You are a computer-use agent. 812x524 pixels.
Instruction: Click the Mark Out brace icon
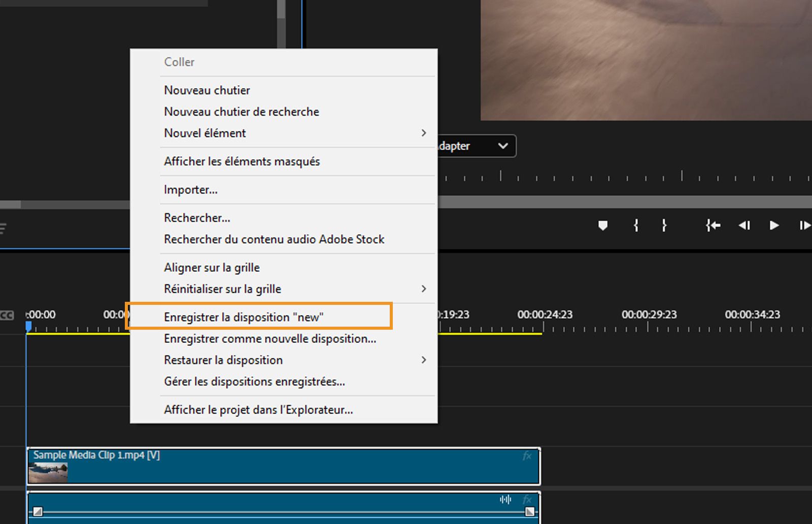(x=664, y=225)
